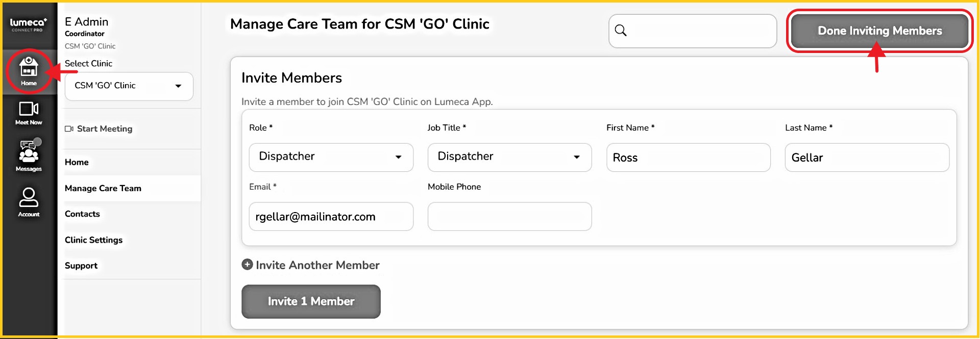Open the Role dropdown showing Dispatcher

331,157
